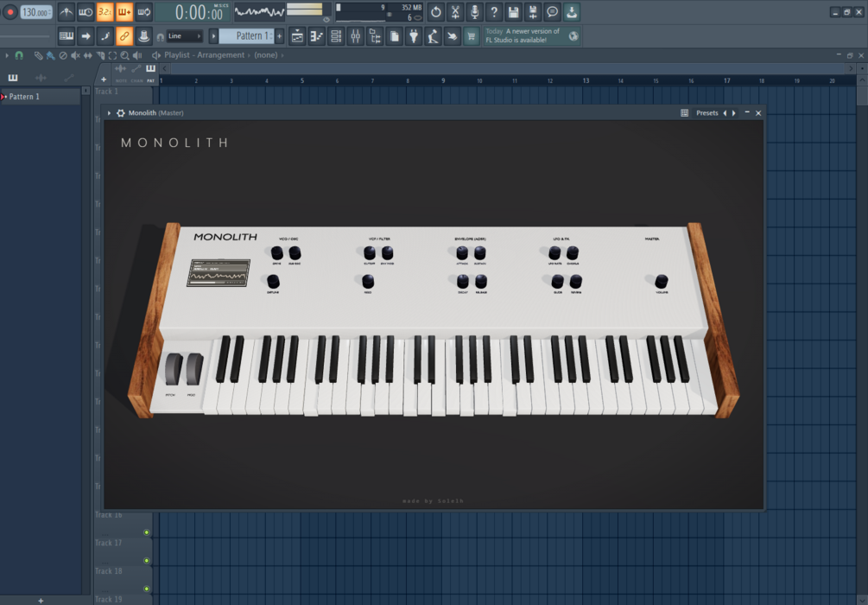Open the project picker pages icon
Screen dimensions: 868x605
[394, 36]
